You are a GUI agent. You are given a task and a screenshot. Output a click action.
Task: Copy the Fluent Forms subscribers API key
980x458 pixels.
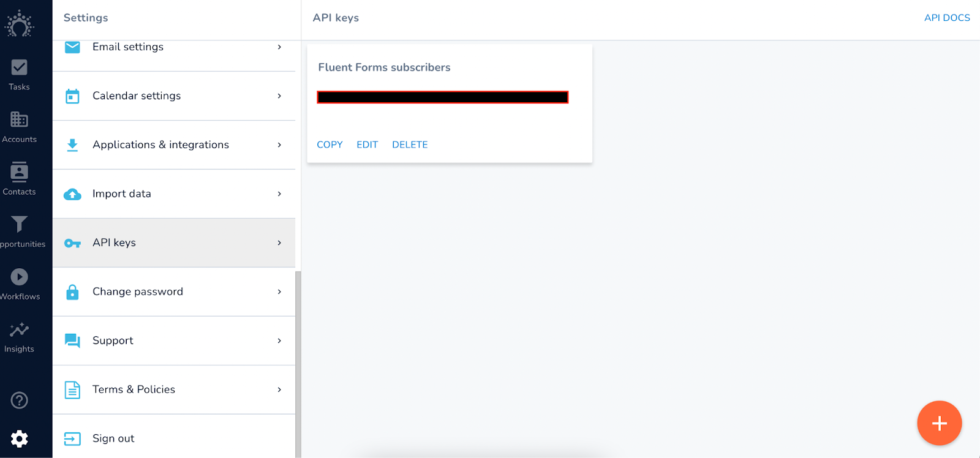coord(330,145)
